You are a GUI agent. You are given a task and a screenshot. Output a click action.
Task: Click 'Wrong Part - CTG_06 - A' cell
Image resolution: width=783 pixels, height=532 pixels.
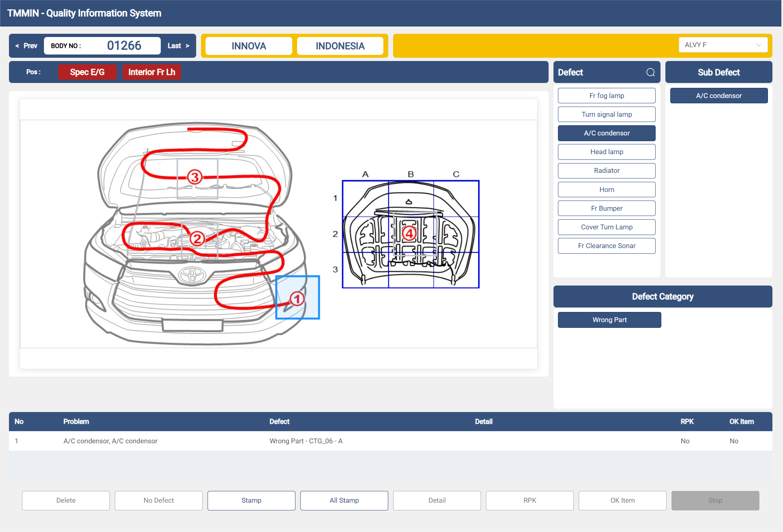click(x=306, y=441)
